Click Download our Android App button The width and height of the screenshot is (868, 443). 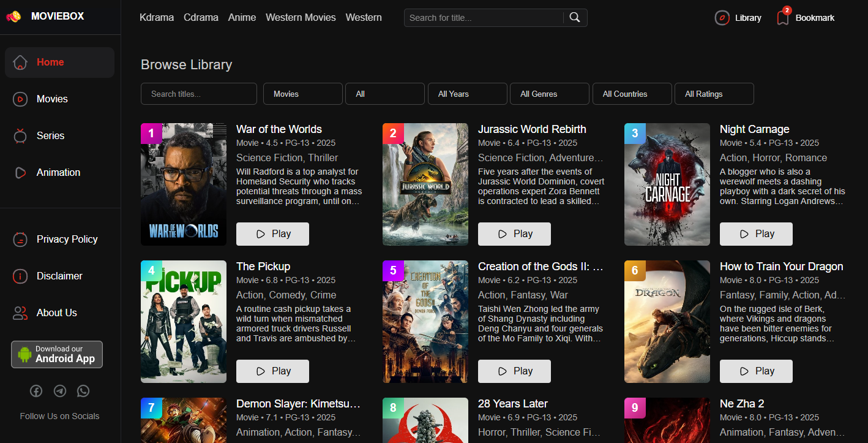57,354
